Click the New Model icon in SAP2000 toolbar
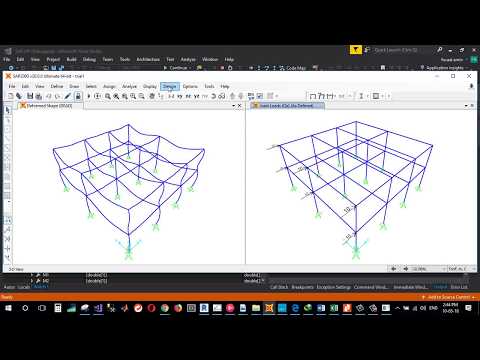Screen dimensions: 480x360 click(x=11, y=96)
